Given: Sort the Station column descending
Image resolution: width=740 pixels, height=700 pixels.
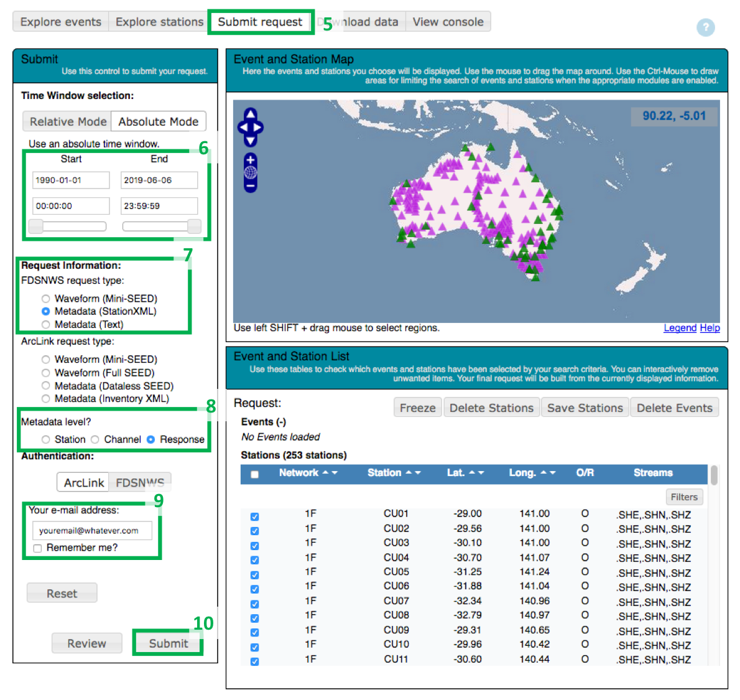Looking at the screenshot, I should [x=417, y=473].
